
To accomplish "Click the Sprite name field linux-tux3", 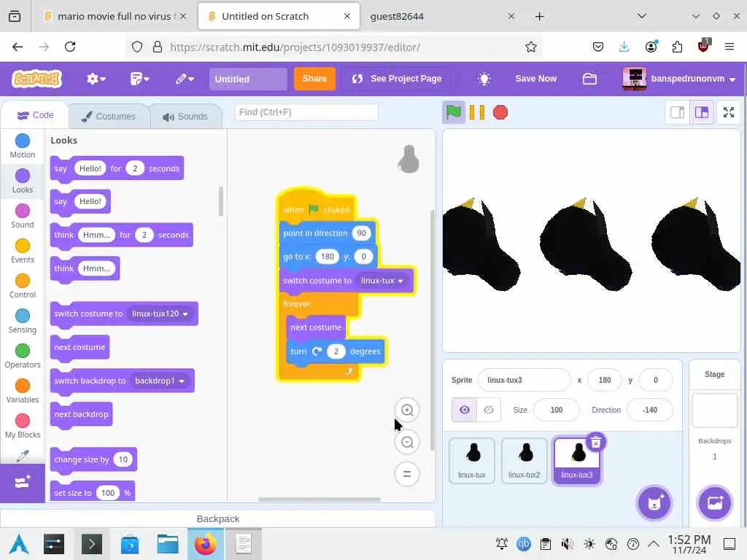I will click(524, 380).
